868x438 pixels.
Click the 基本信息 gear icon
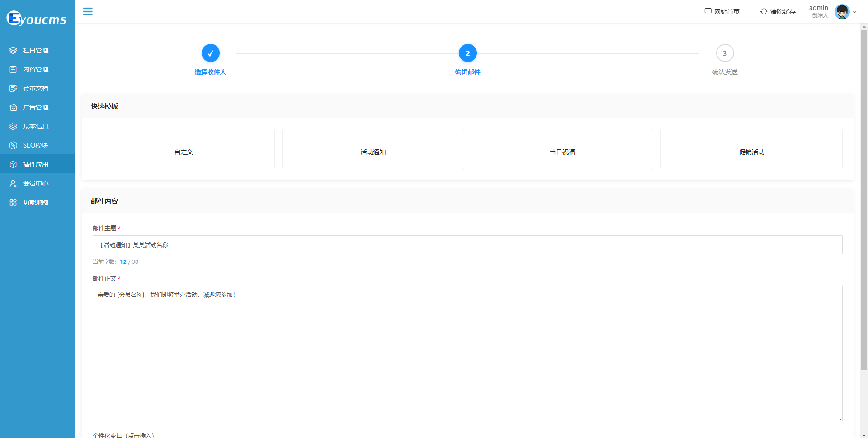[13, 126]
